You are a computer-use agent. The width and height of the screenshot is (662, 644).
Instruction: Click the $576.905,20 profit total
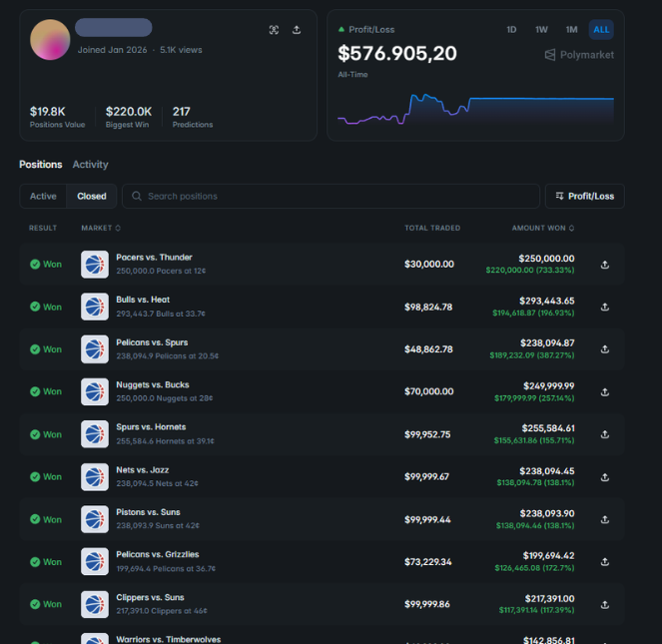(x=396, y=54)
